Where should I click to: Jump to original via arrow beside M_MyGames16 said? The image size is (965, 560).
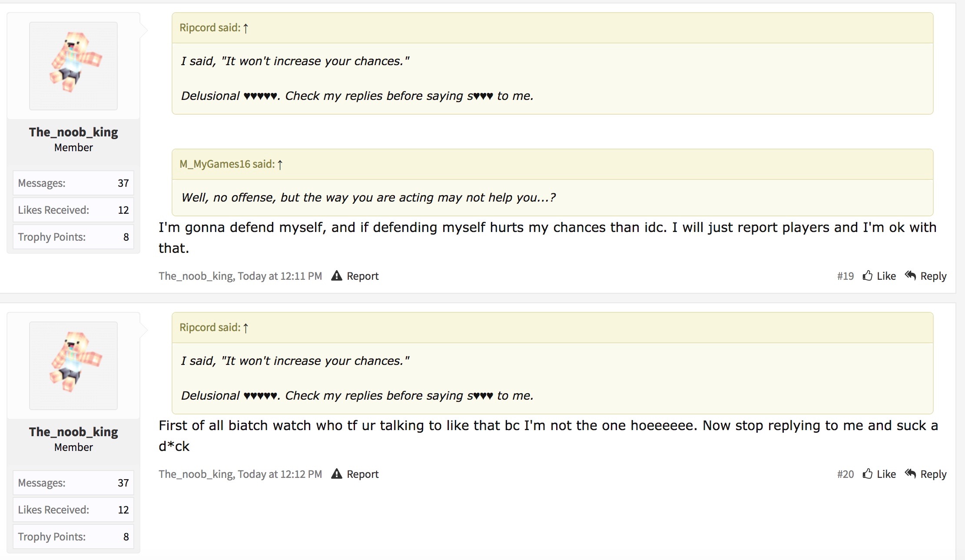click(x=280, y=164)
